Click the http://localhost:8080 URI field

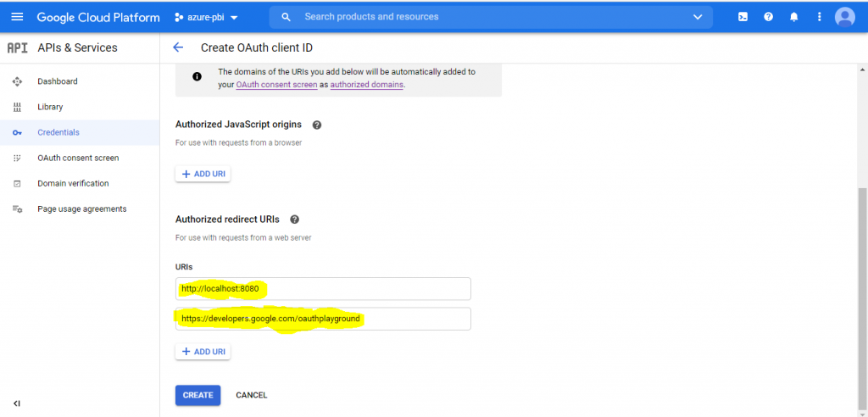pyautogui.click(x=323, y=288)
